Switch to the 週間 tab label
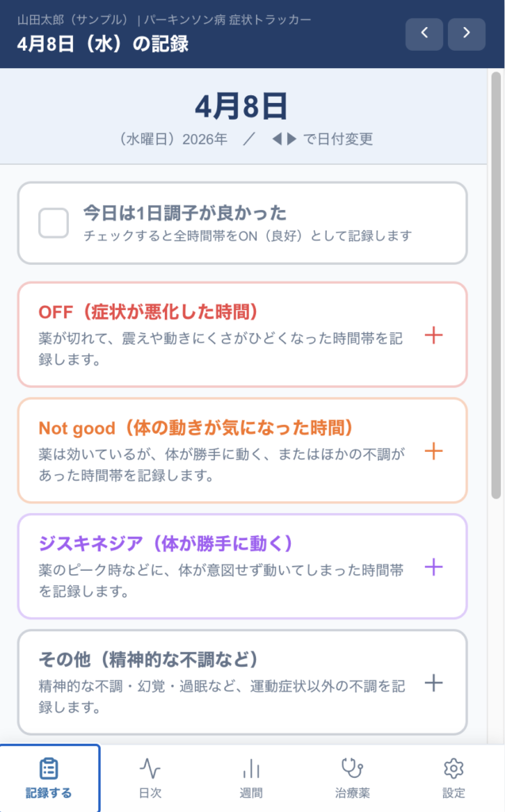 tap(251, 793)
